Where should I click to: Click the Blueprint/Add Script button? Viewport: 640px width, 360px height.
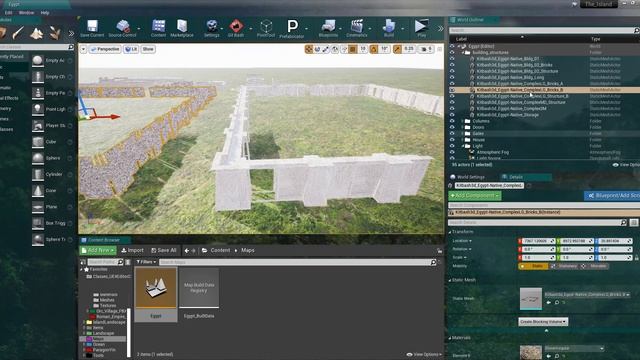(612, 196)
